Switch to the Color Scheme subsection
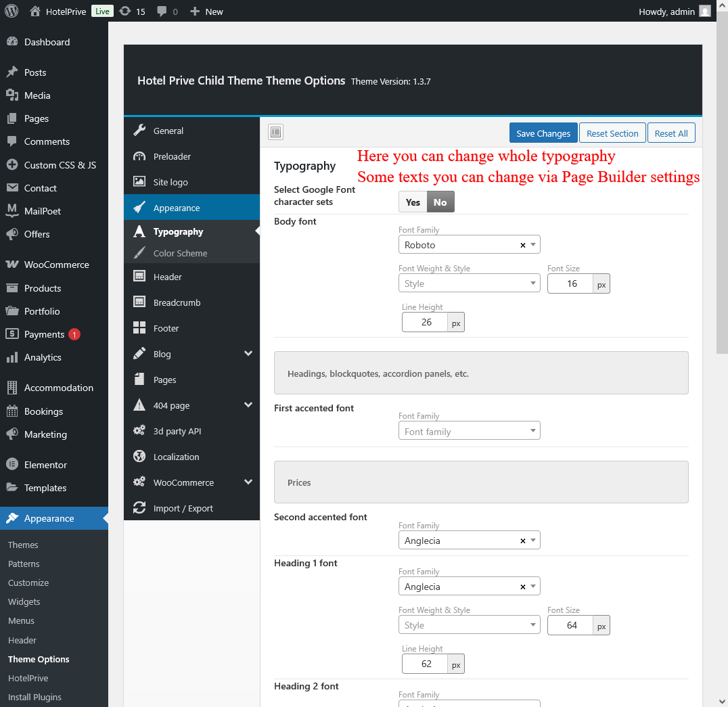The height and width of the screenshot is (707, 728). point(180,253)
